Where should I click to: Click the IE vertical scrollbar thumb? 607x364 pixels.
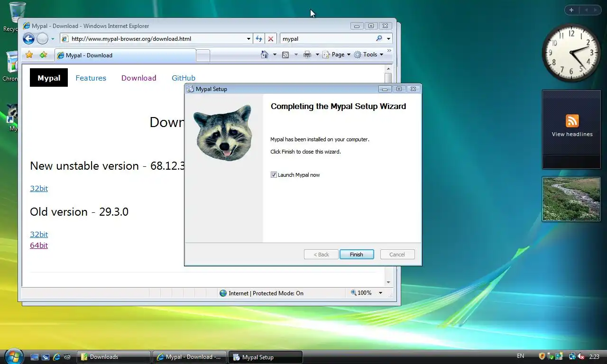(388, 78)
